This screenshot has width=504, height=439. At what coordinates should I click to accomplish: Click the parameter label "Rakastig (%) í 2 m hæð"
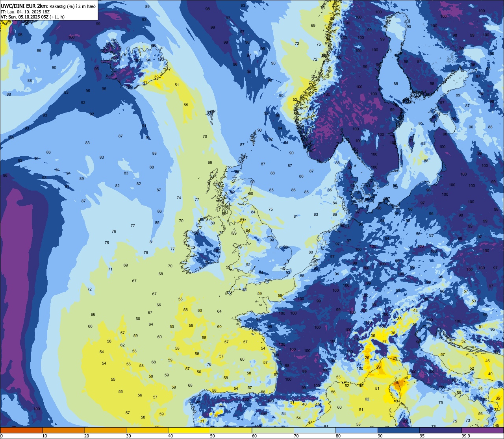(x=72, y=6)
